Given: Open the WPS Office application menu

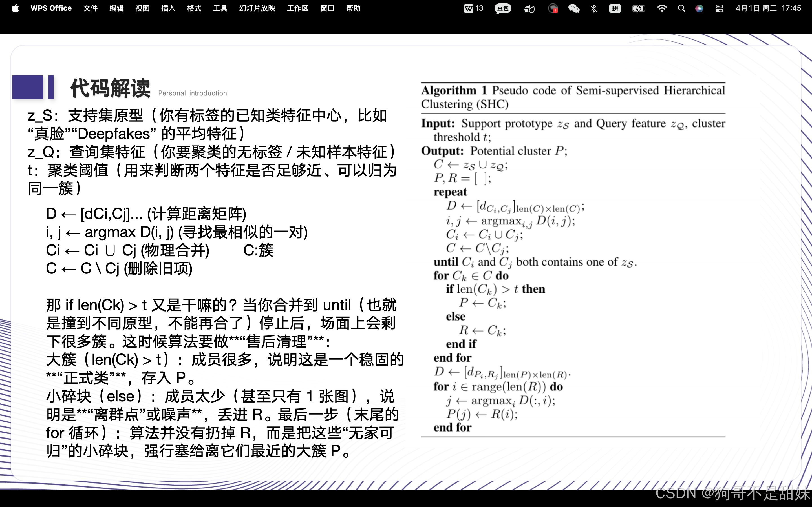Looking at the screenshot, I should click(x=51, y=8).
